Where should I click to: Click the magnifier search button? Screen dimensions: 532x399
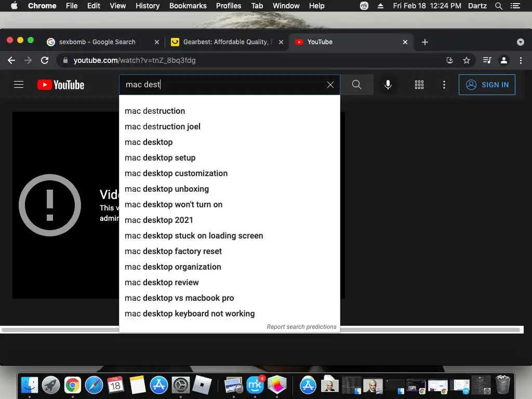(356, 85)
